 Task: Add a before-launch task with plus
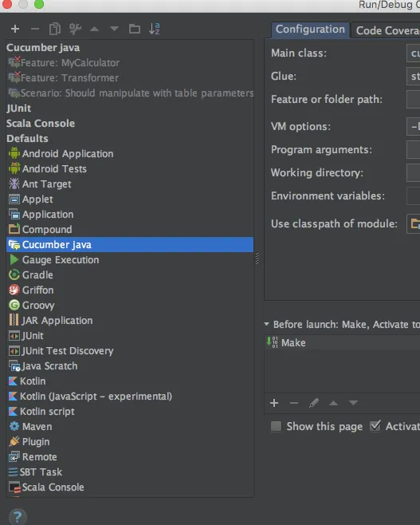point(274,403)
